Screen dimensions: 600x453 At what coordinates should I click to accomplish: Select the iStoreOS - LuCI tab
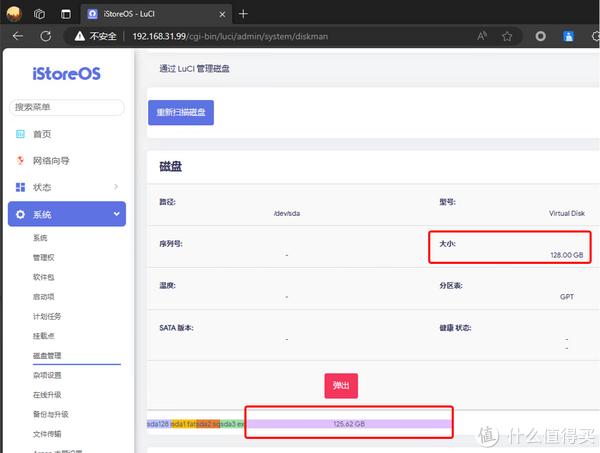156,14
